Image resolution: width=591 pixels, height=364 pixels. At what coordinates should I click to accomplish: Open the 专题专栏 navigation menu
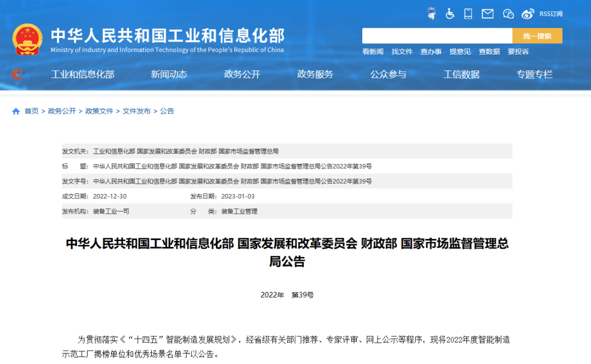(535, 74)
